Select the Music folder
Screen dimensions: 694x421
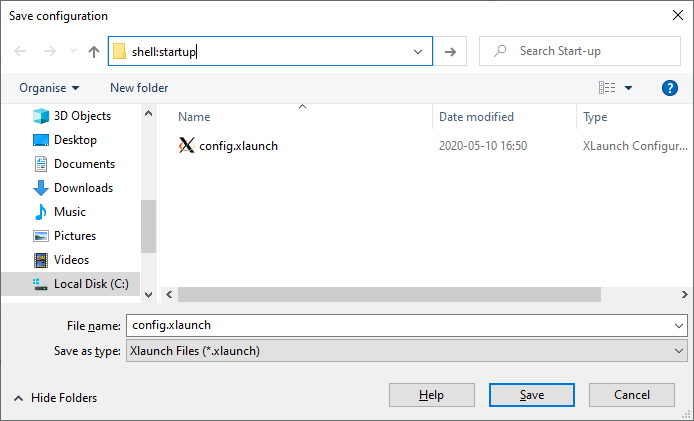click(x=69, y=212)
